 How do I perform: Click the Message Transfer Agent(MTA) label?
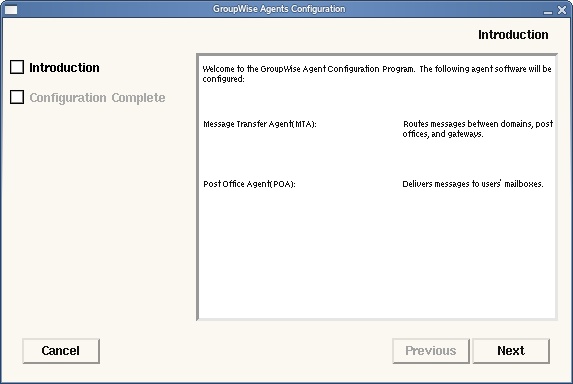(x=260, y=124)
